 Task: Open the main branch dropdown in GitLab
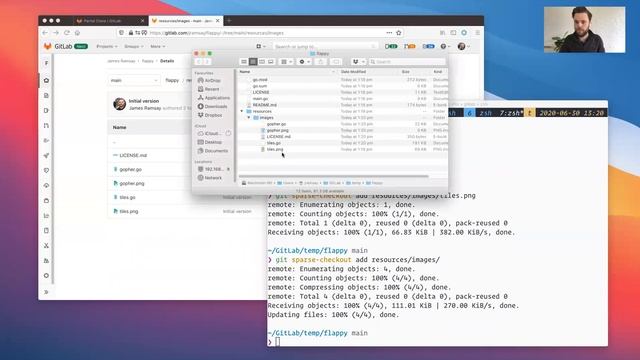click(133, 80)
